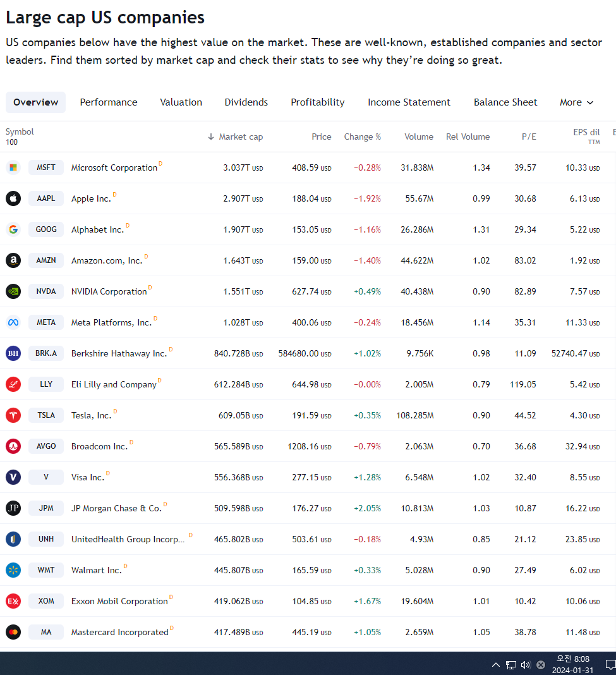The height and width of the screenshot is (675, 616).
Task: Click the Visa logo icon
Action: (x=13, y=477)
